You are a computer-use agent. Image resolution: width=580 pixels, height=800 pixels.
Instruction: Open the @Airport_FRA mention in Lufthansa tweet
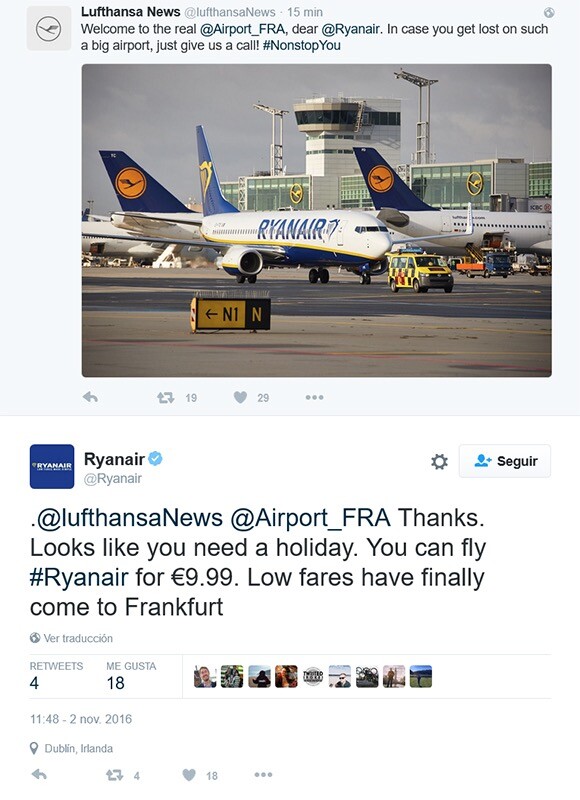pos(242,29)
